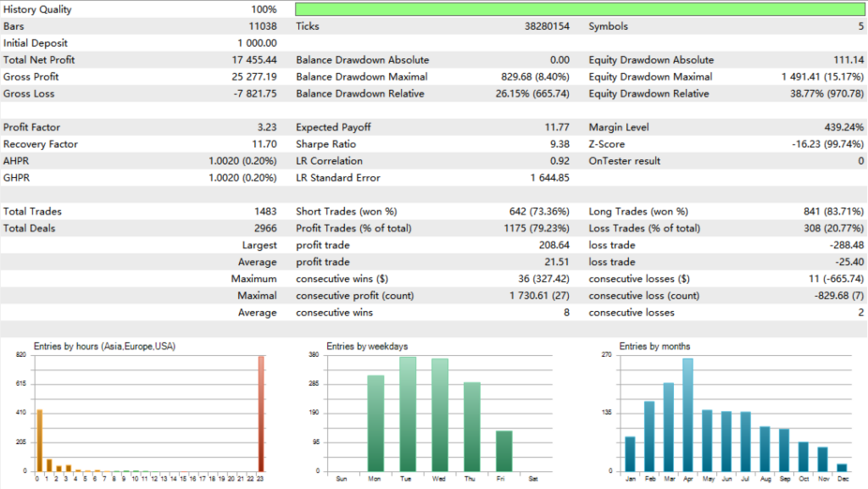Click the Oct bar in months chart

(x=804, y=457)
